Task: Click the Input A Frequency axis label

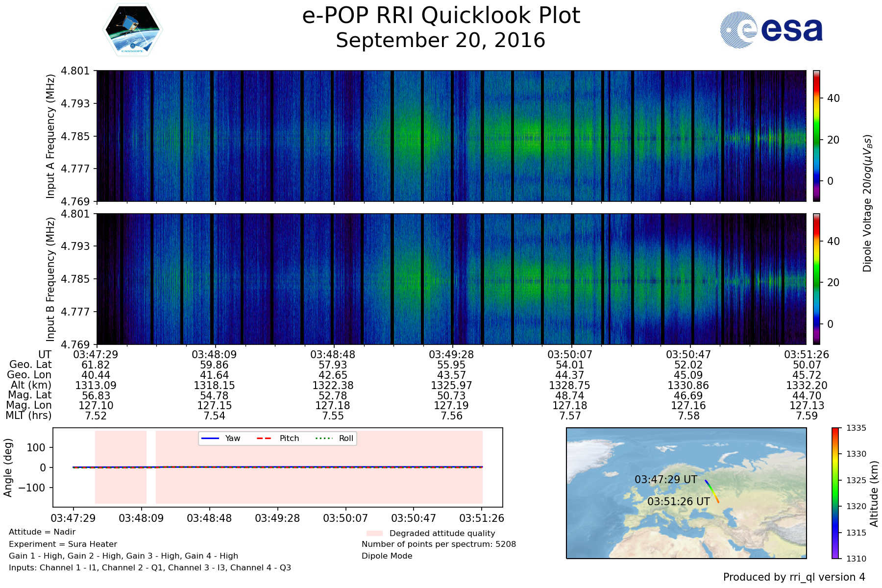Action: tap(50, 136)
